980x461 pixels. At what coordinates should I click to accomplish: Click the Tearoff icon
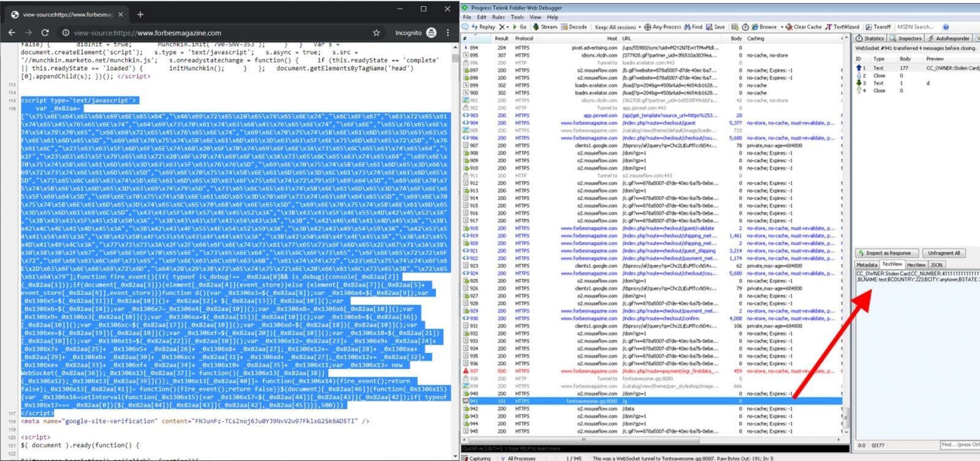pyautogui.click(x=869, y=27)
